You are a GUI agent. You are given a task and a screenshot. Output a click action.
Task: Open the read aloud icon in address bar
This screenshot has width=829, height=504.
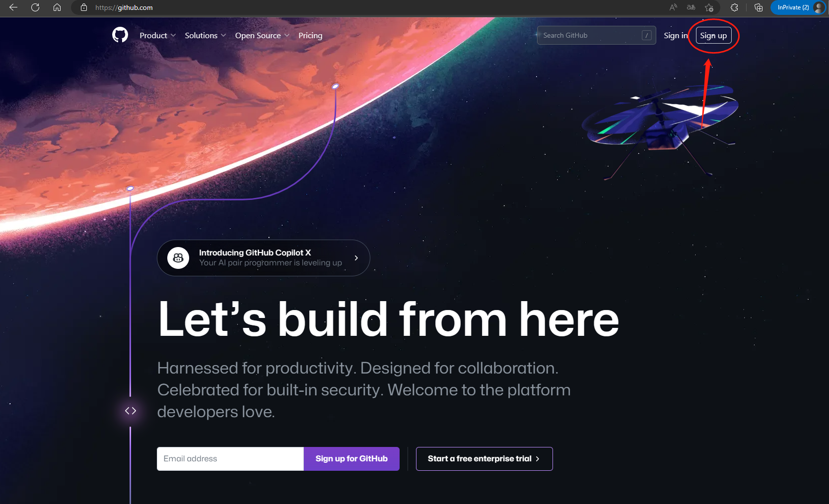[673, 7]
